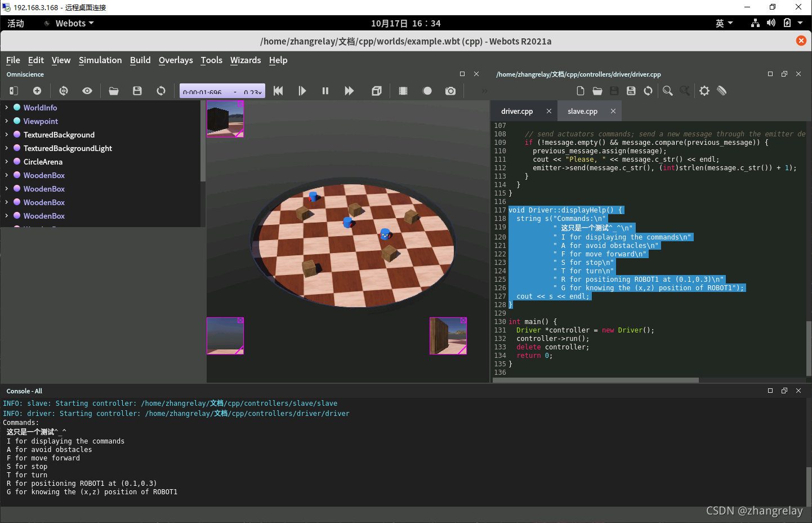Open Find in the text editor

click(x=668, y=91)
